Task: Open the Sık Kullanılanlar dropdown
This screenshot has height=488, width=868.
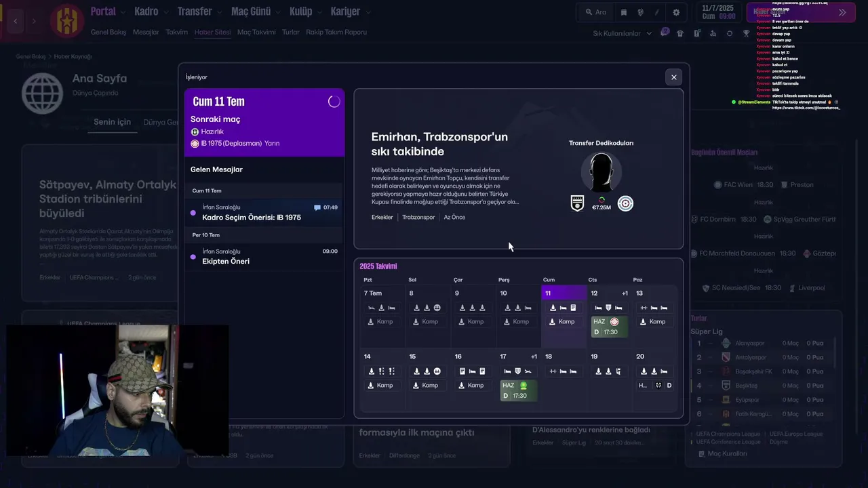Action: click(x=622, y=33)
